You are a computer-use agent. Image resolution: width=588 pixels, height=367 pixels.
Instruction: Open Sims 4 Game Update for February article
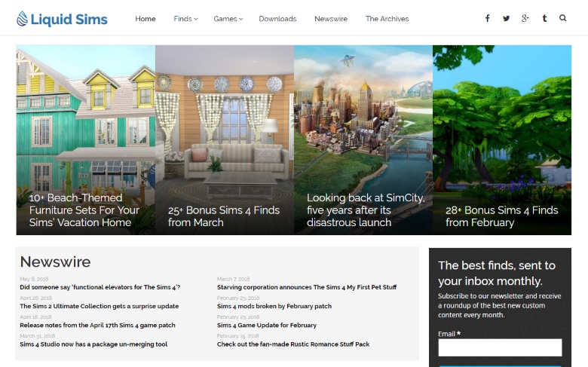[267, 326]
